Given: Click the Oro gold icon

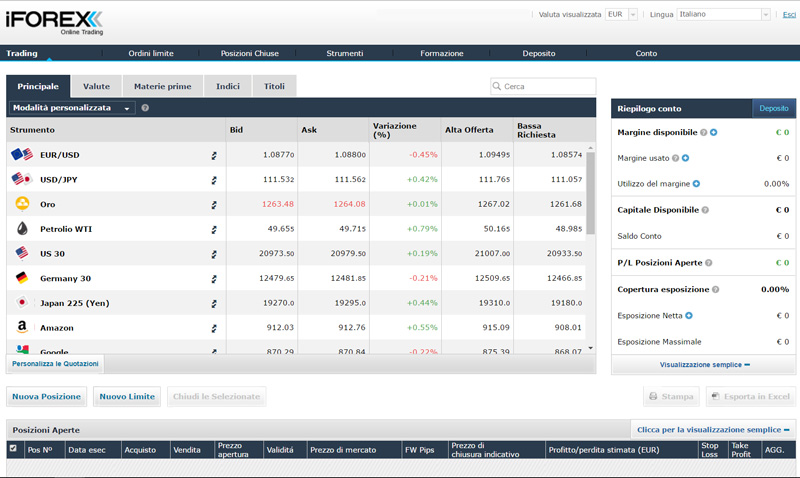Looking at the screenshot, I should point(22,204).
